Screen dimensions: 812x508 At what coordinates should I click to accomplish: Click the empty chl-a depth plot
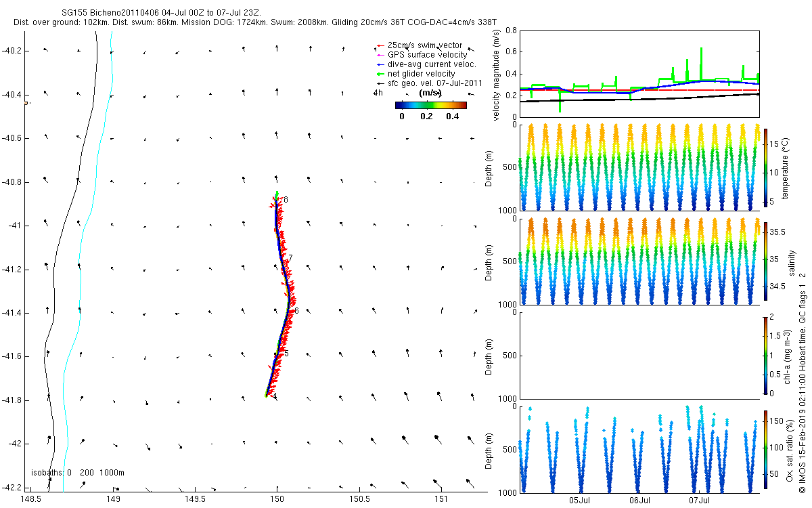[639, 355]
